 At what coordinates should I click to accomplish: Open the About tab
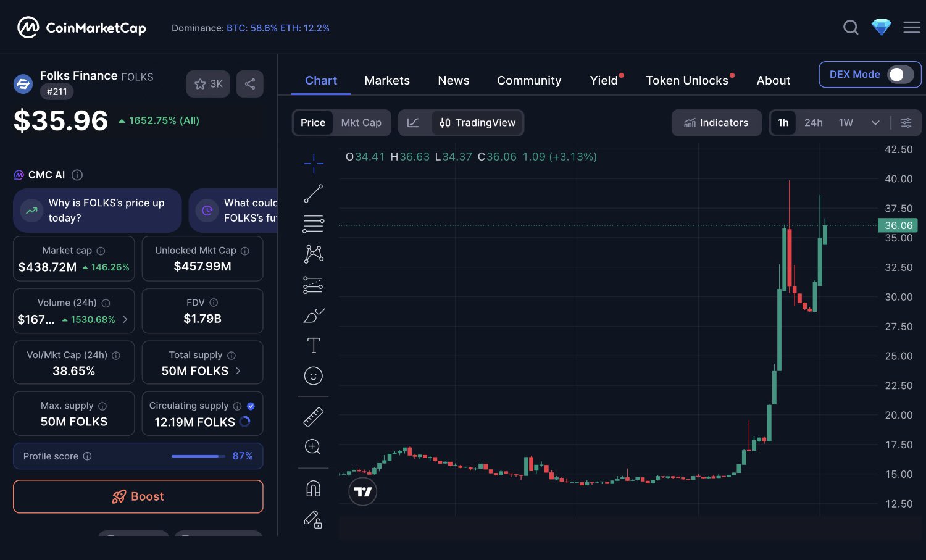[x=774, y=81]
